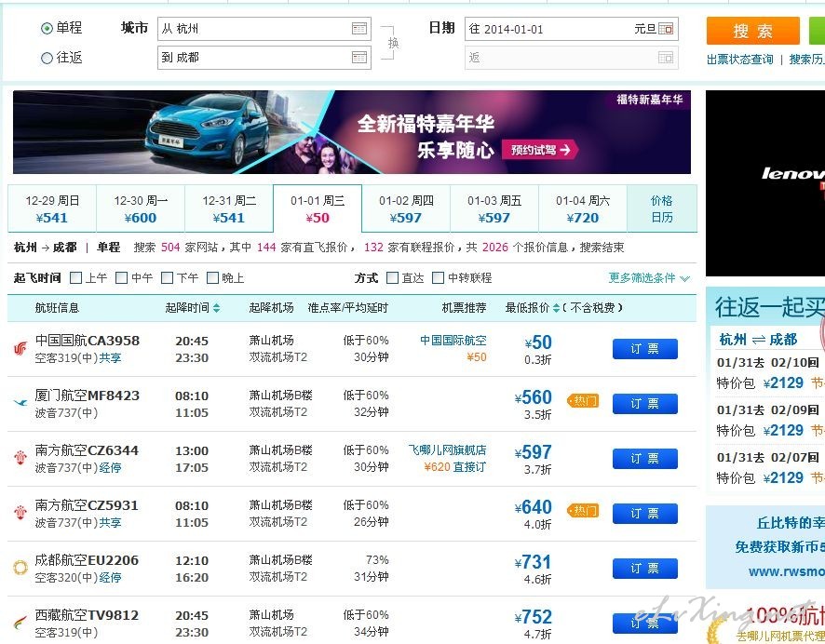The image size is (825, 644).
Task: Check the 上午 departure time filter
Action: pyautogui.click(x=75, y=277)
